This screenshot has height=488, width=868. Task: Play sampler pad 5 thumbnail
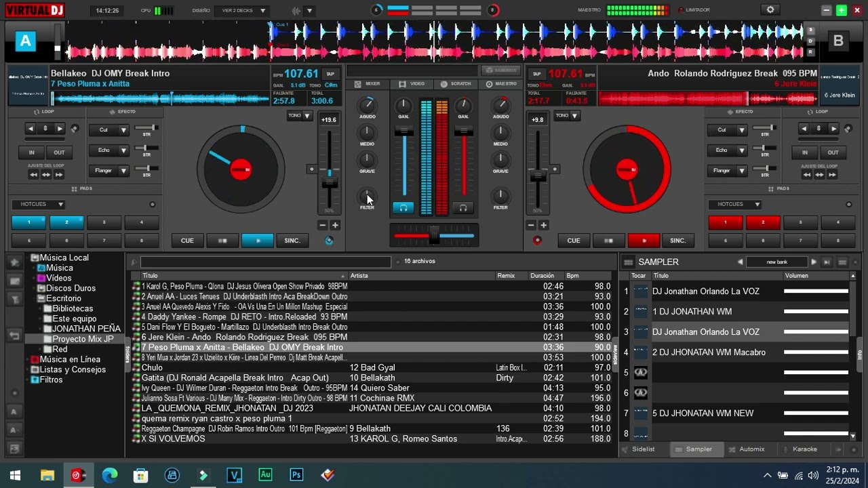pyautogui.click(x=640, y=373)
